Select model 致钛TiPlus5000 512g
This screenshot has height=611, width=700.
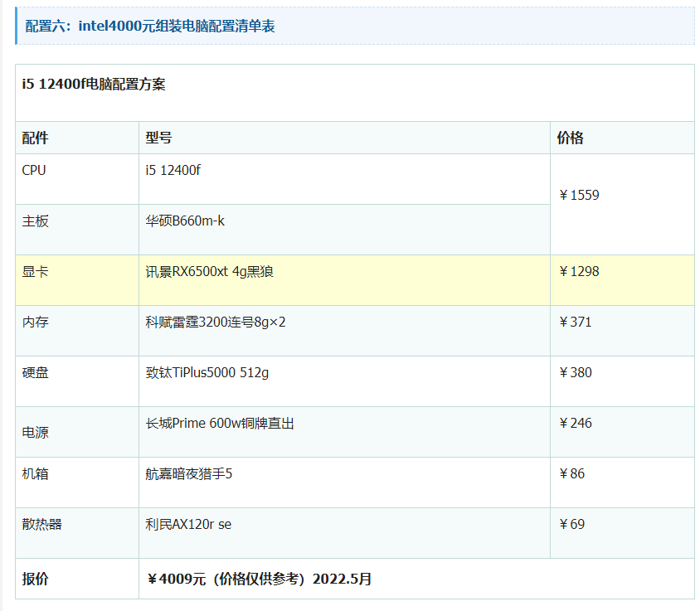click(x=207, y=373)
